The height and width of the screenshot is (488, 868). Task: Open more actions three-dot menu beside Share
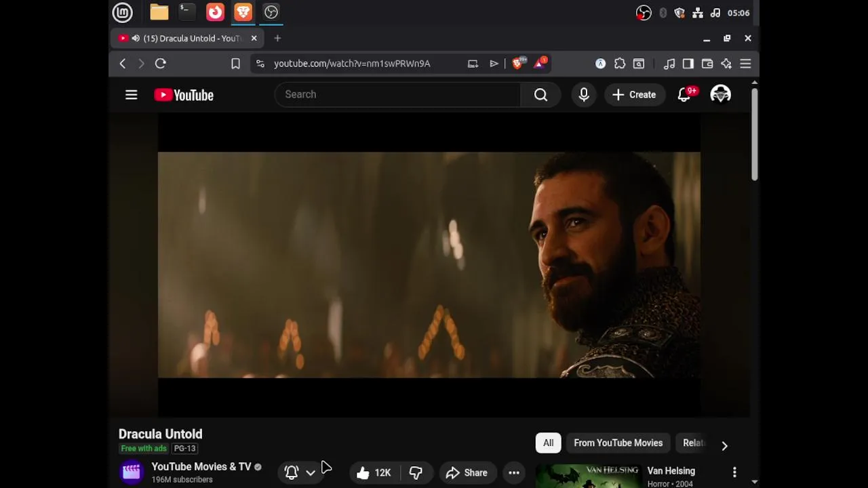point(514,473)
